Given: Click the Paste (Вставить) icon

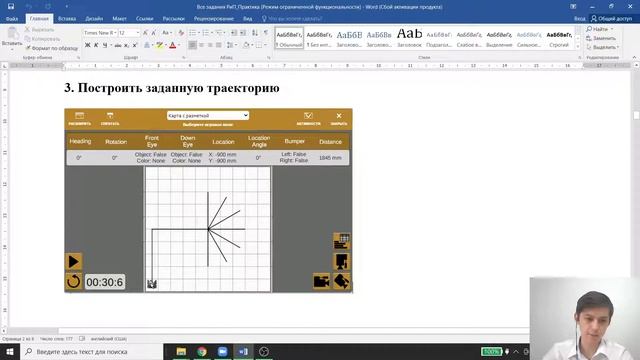Looking at the screenshot, I should point(12,34).
